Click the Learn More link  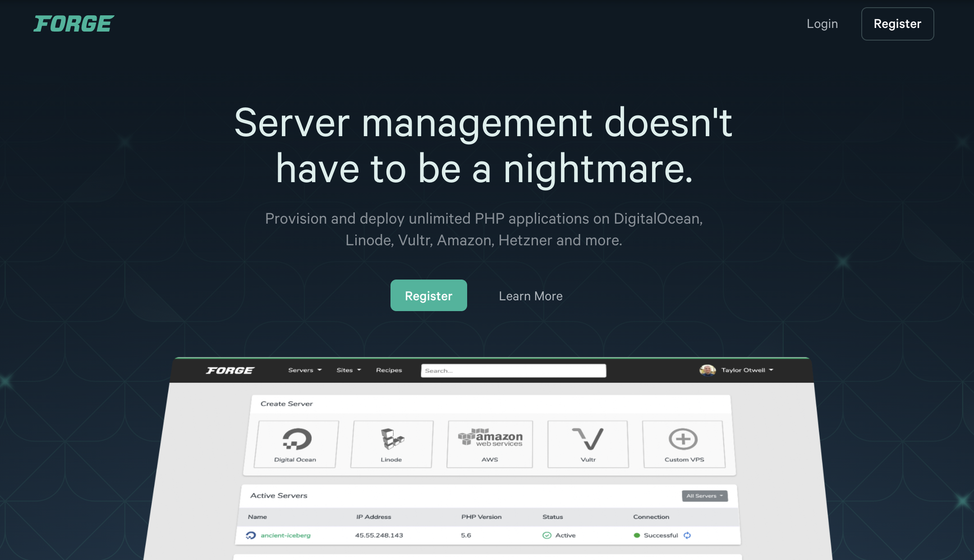coord(530,295)
